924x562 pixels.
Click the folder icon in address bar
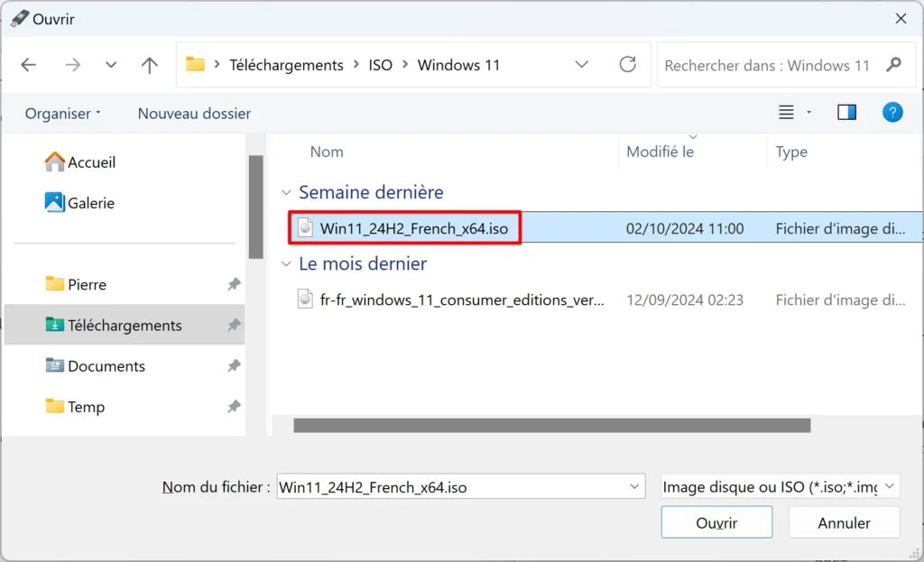tap(195, 64)
